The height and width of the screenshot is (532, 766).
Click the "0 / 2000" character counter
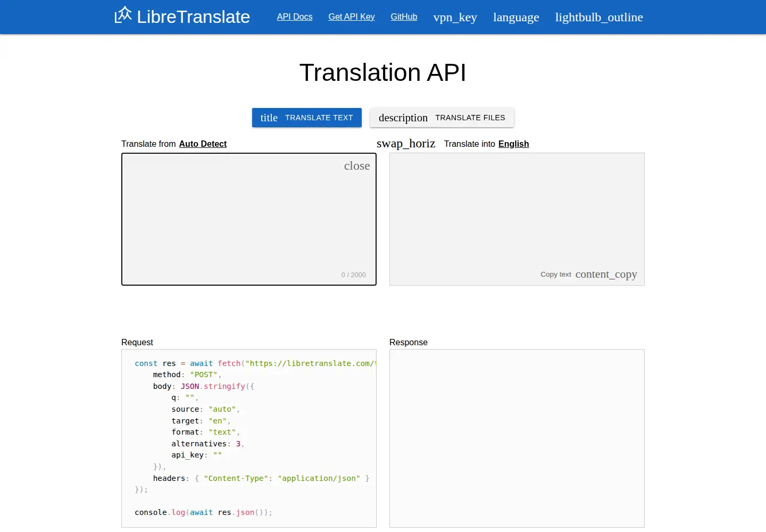click(354, 275)
